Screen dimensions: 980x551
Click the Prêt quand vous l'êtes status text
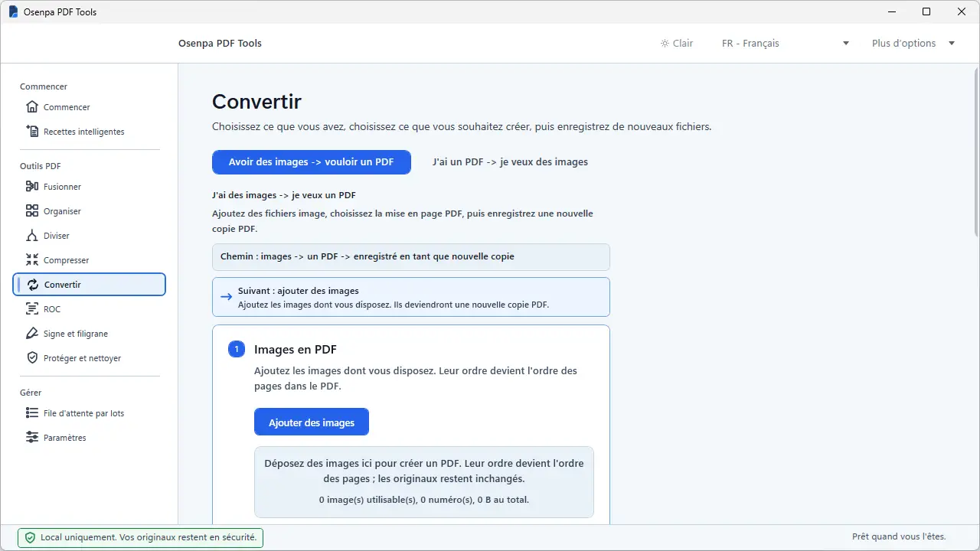(899, 537)
